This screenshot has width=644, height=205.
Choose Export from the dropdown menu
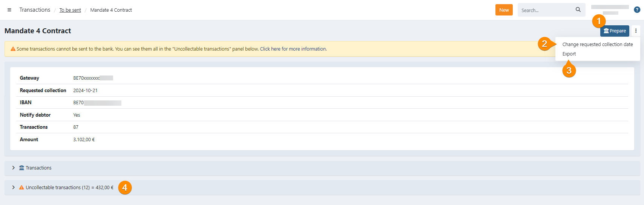(569, 54)
